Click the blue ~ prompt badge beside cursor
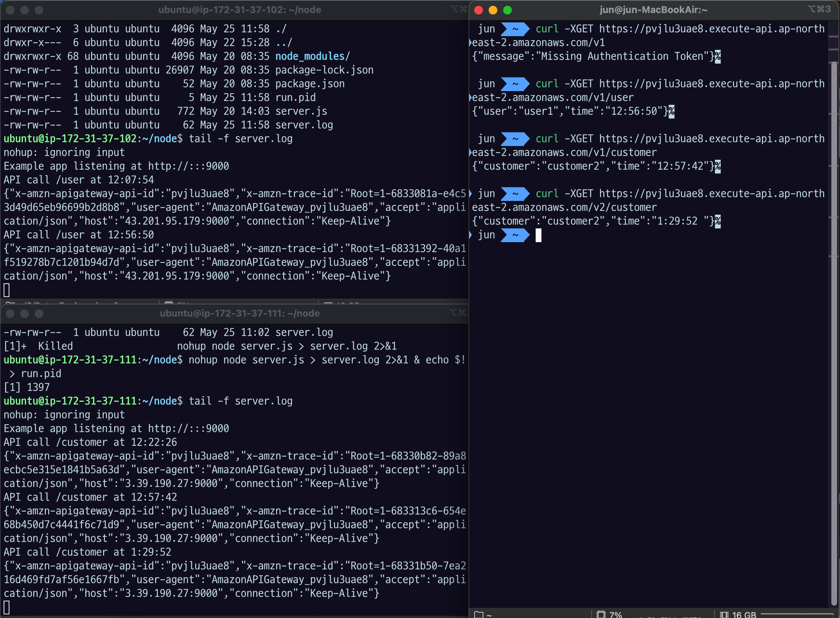Screen dimensions: 840x618 (515, 235)
